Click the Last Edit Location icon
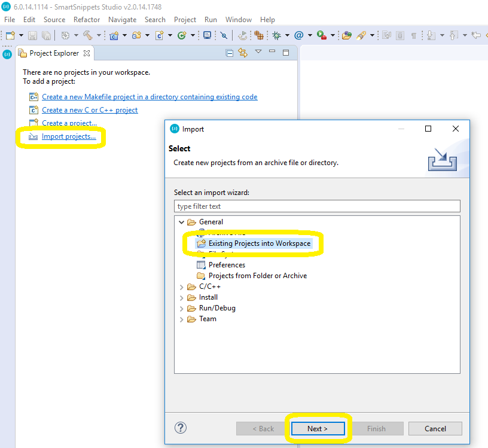This screenshot has height=448, width=488. pyautogui.click(x=476, y=35)
